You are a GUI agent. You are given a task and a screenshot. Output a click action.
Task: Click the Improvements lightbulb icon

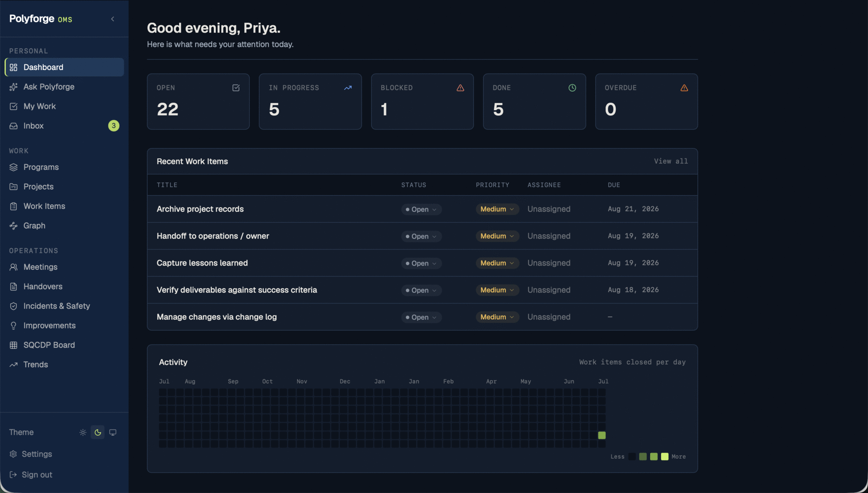(x=13, y=325)
